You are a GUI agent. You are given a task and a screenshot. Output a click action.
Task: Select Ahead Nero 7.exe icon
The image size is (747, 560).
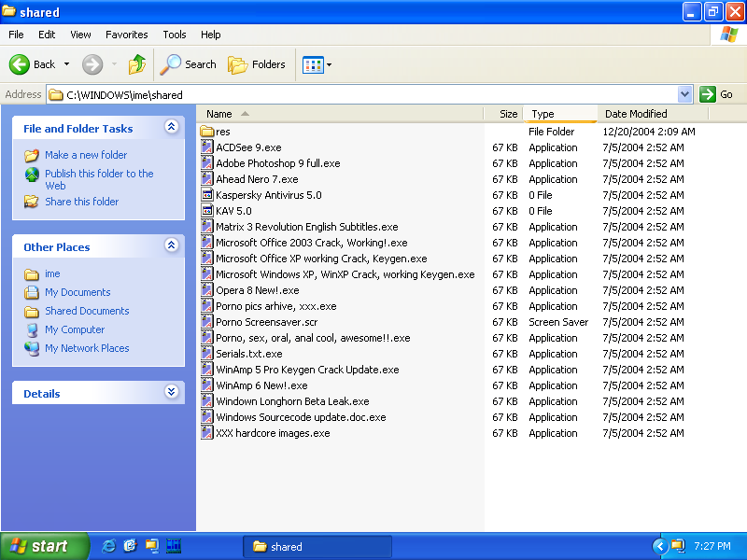pos(206,179)
